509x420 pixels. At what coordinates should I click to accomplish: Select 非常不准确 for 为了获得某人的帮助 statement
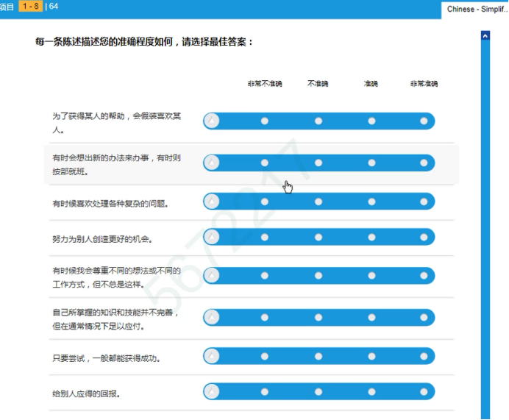tap(265, 121)
